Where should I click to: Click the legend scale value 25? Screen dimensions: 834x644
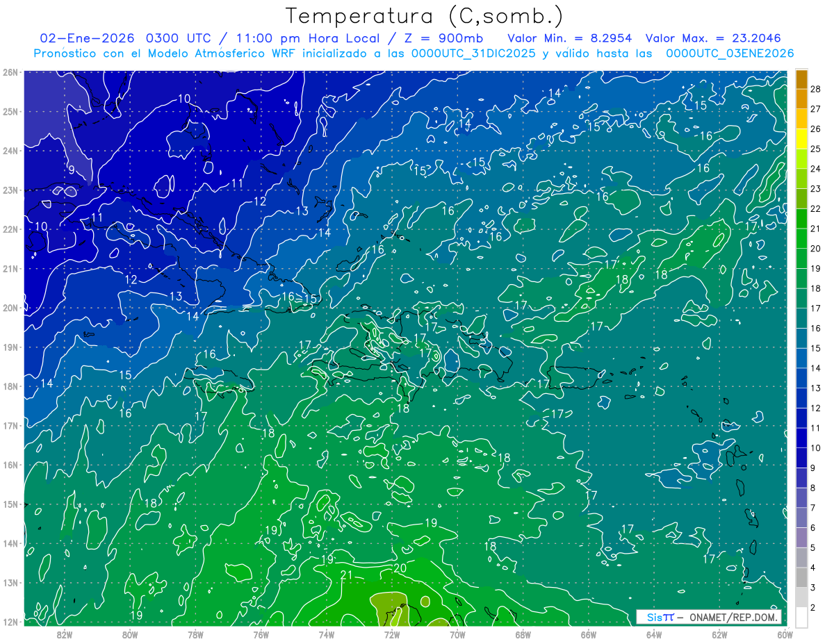815,149
